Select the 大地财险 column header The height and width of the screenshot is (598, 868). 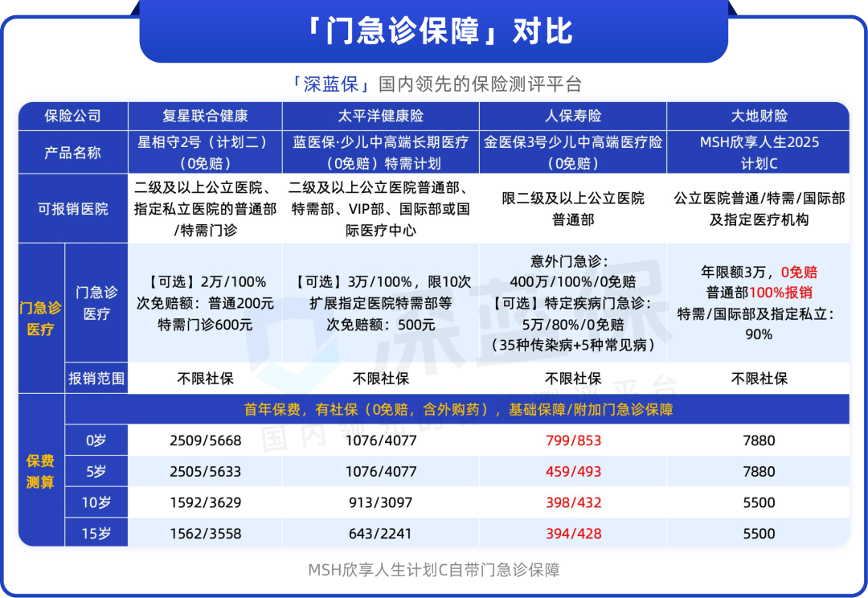click(759, 116)
